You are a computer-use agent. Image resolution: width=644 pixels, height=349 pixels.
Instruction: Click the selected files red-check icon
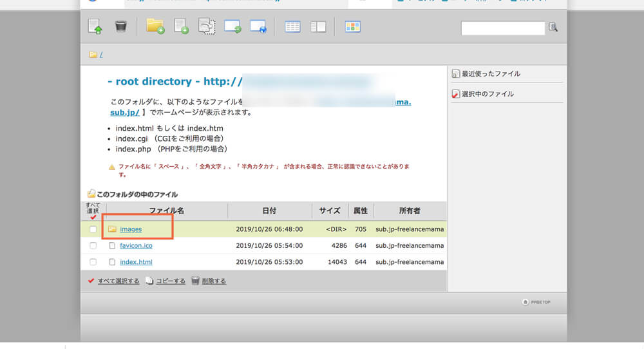point(455,93)
